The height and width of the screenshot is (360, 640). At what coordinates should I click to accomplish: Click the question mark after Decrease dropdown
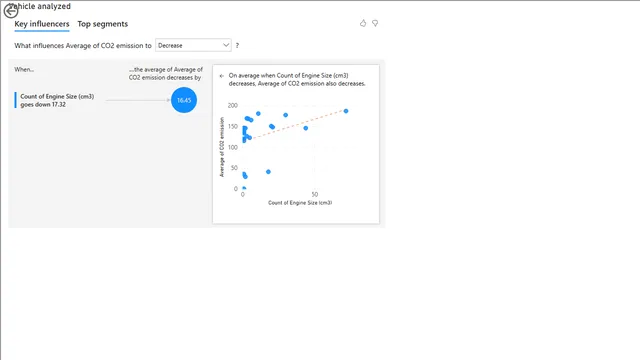(x=237, y=45)
